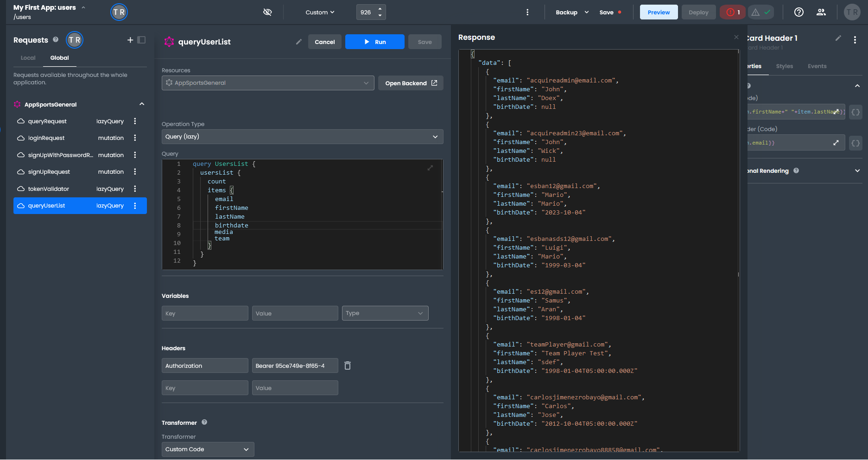The height and width of the screenshot is (460, 868).
Task: Click the pencil icon beside queryUserList title
Action: pos(299,42)
